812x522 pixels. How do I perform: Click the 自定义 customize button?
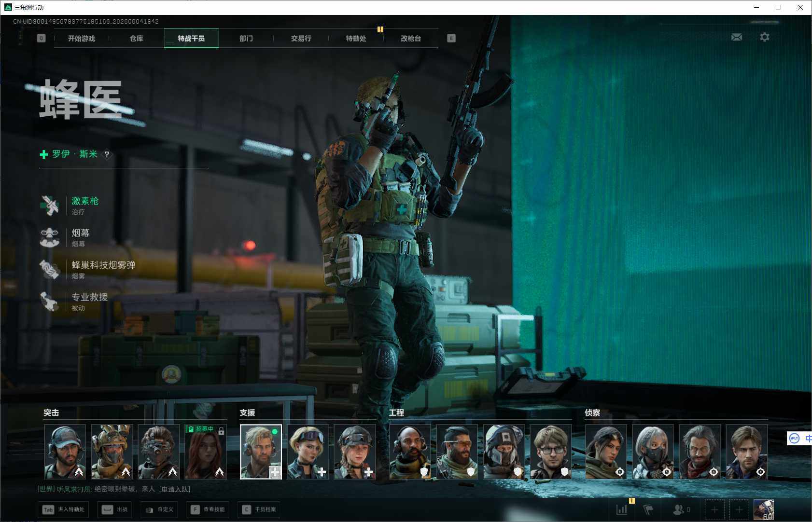[159, 509]
